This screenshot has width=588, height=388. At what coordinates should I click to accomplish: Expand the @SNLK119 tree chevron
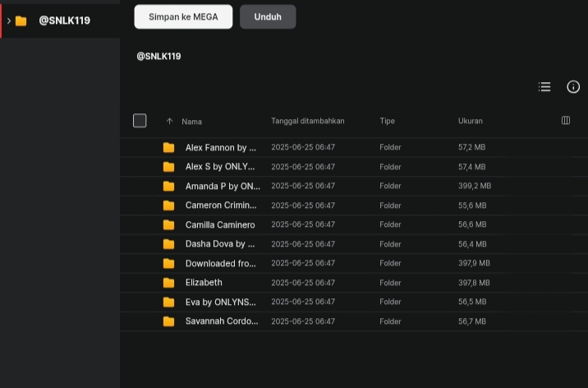(9, 21)
